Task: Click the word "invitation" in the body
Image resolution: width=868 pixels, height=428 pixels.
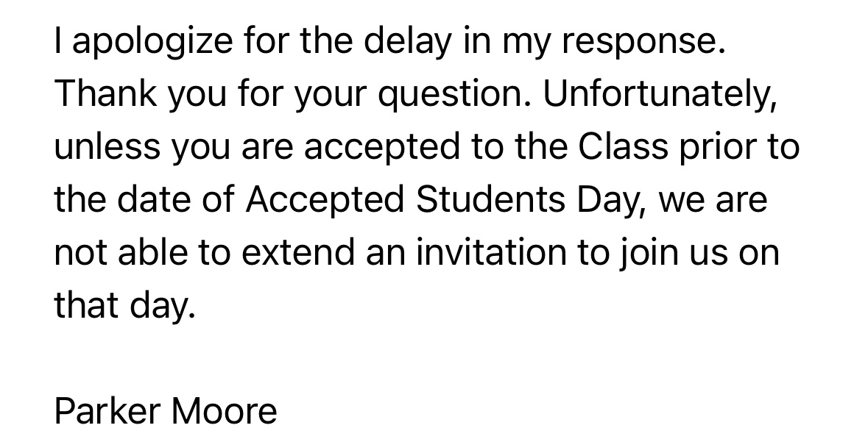Action: pyautogui.click(x=491, y=252)
